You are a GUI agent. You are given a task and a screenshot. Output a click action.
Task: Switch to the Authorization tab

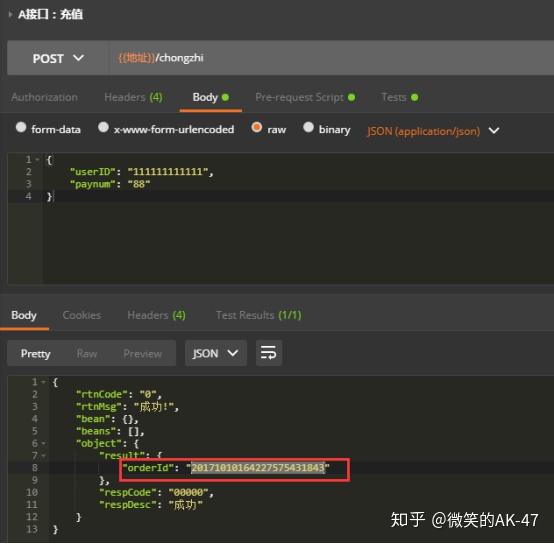(x=45, y=97)
